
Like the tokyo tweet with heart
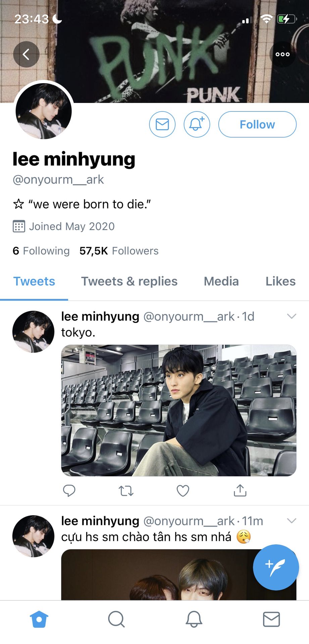[x=183, y=491]
